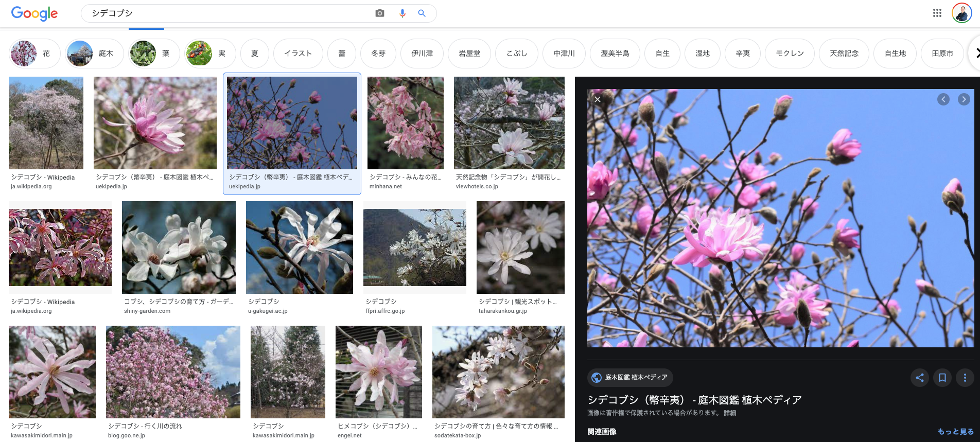Open shiny-garden.com white flower thumbnail

click(x=179, y=247)
